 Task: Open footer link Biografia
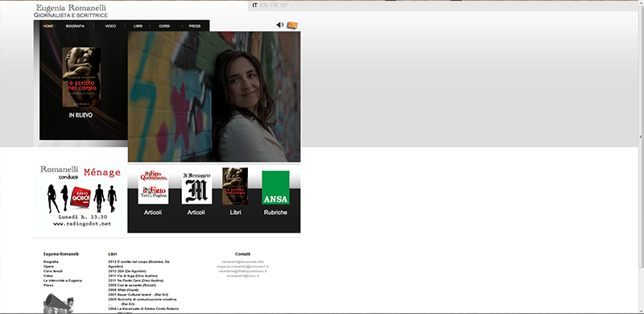click(x=51, y=262)
